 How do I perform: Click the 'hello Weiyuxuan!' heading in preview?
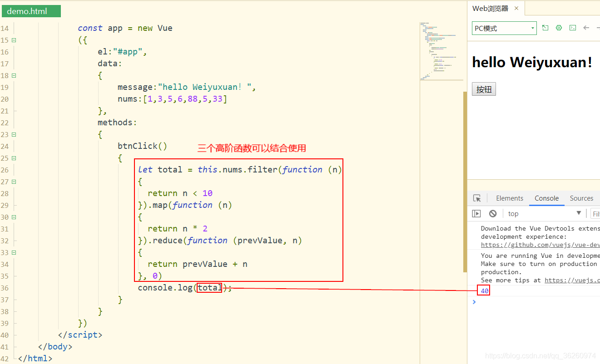pyautogui.click(x=532, y=62)
